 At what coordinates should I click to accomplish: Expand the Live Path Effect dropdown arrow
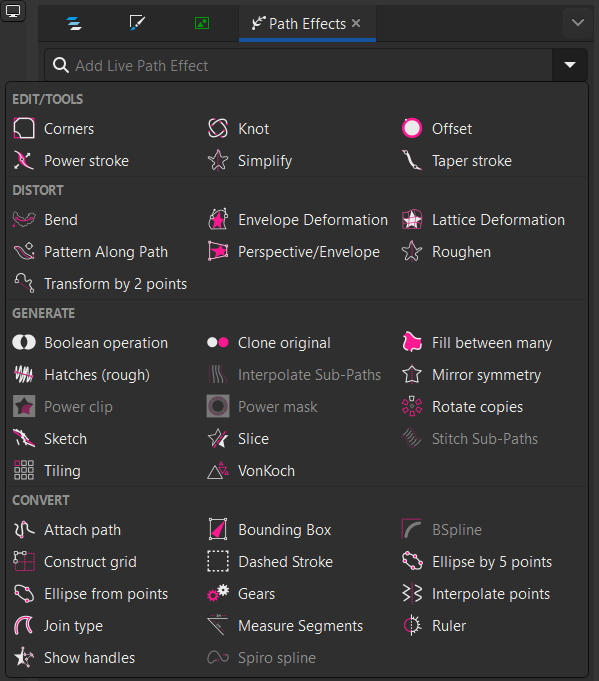pos(569,65)
